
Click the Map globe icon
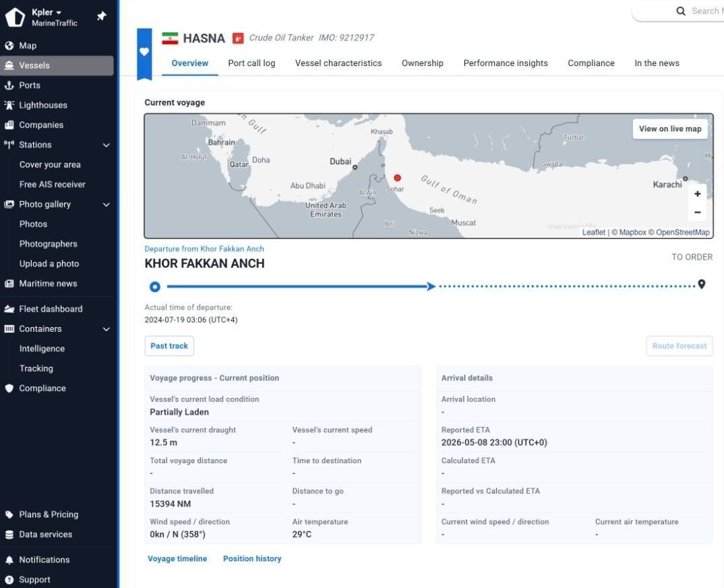click(9, 46)
